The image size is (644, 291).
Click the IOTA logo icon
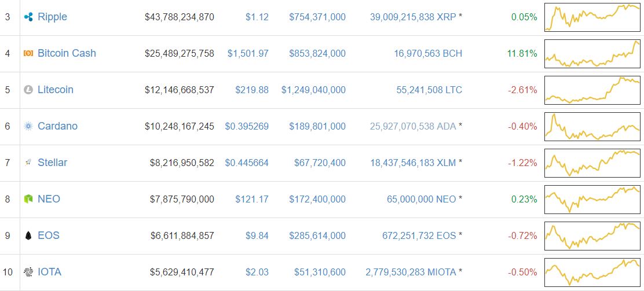28,272
